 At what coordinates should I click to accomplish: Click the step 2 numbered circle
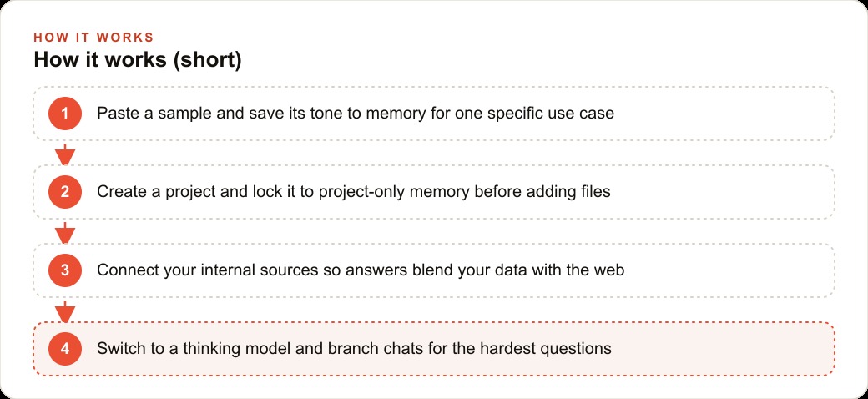pos(65,192)
